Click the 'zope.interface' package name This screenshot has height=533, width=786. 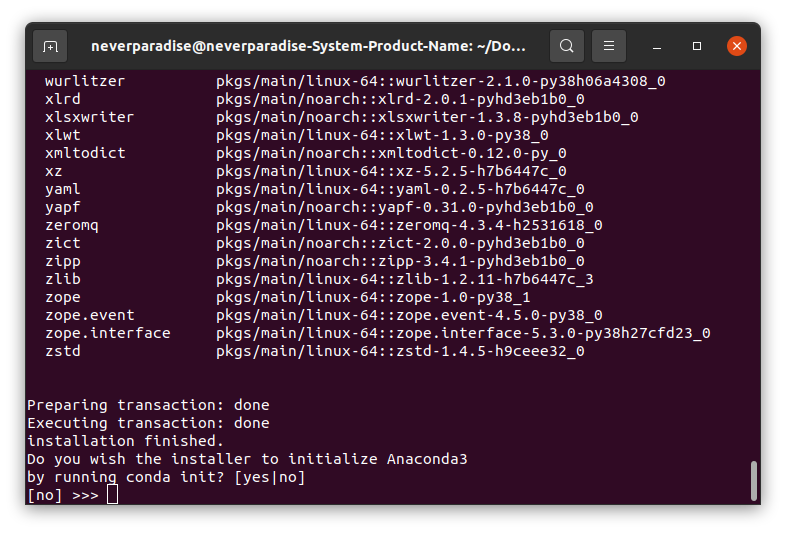(x=107, y=334)
